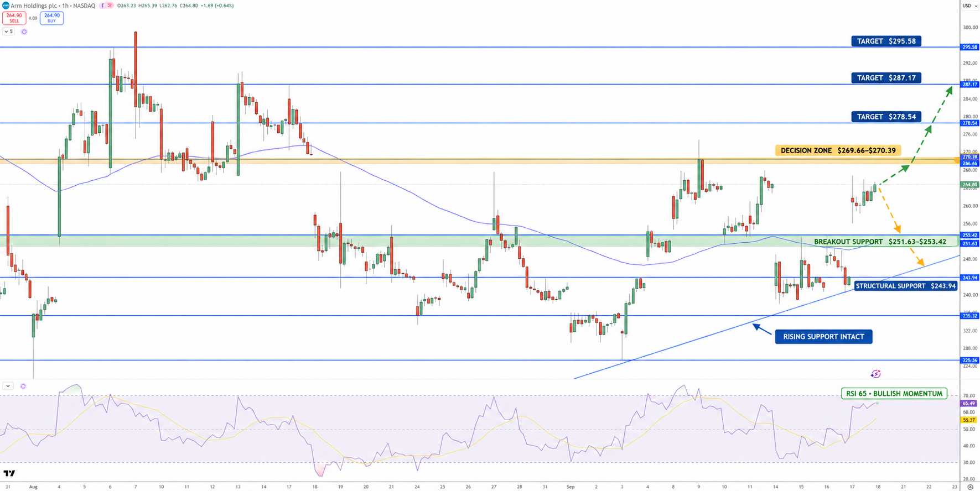Select the DECISION ZONE $269.66–$270.39 label
Image resolution: width=980 pixels, height=491 pixels.
pos(838,150)
